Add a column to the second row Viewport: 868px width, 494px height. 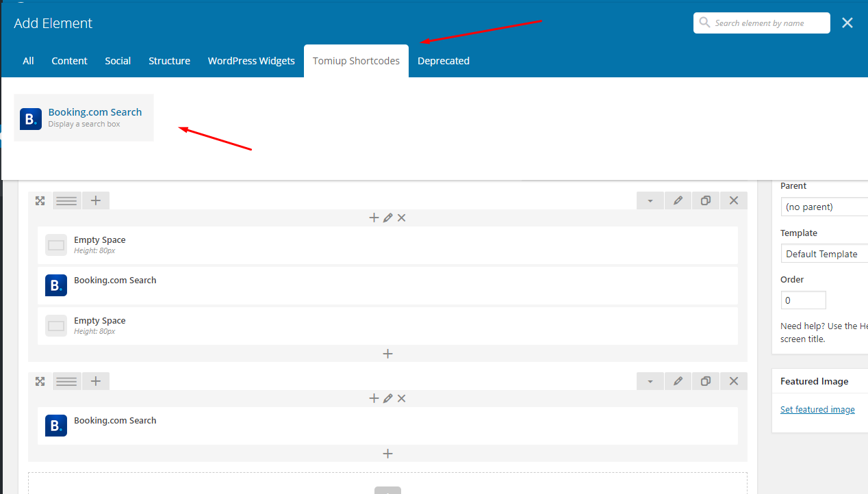pos(96,381)
